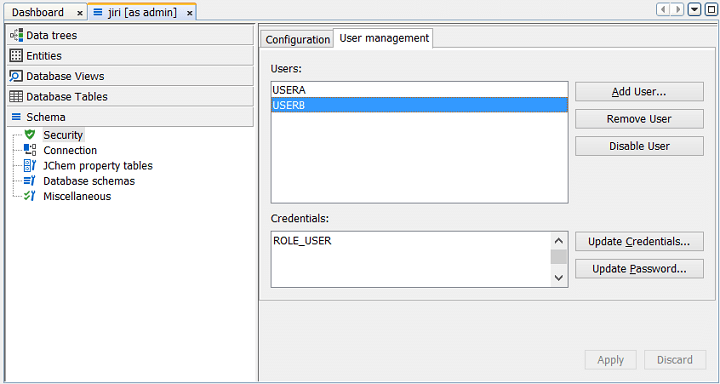720x384 pixels.
Task: Show the next tab with right arrow
Action: [678, 10]
